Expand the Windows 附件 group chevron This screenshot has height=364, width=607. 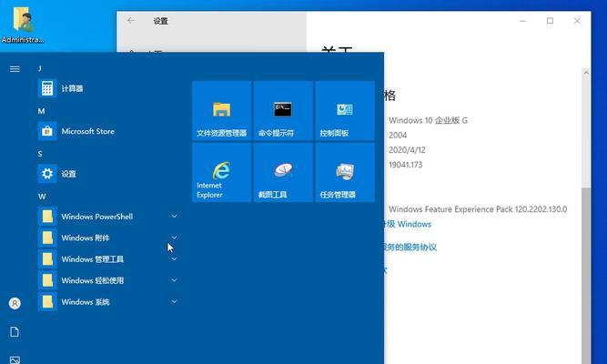(x=174, y=238)
